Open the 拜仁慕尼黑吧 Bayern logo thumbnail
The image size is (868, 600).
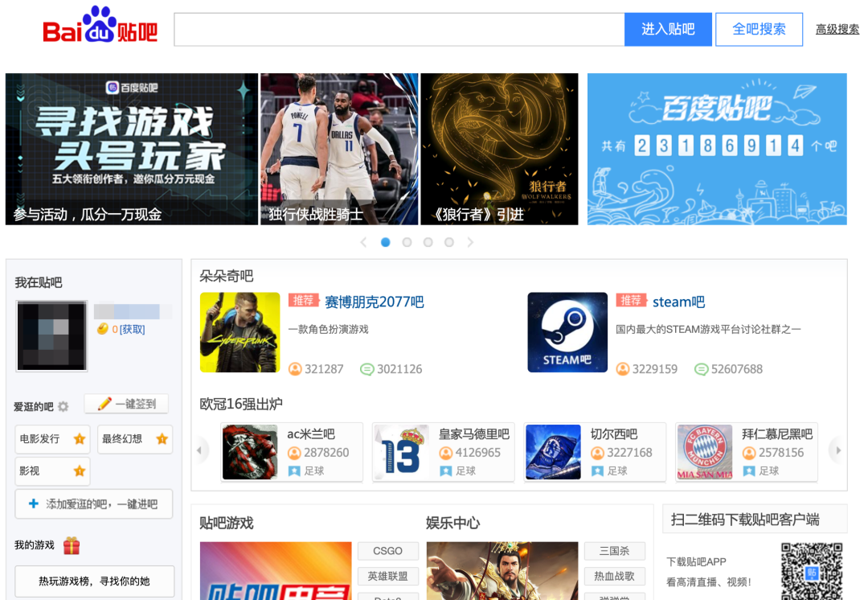705,452
